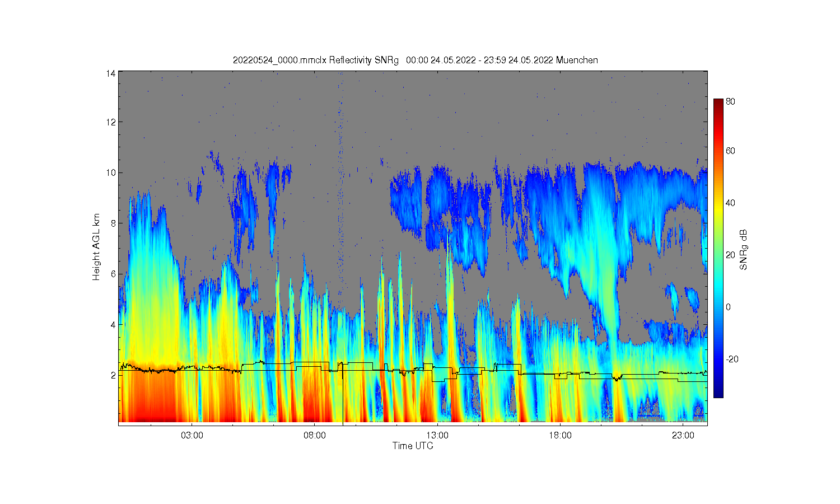Click the 18:00 time tick label
This screenshot has width=840, height=504.
point(560,436)
